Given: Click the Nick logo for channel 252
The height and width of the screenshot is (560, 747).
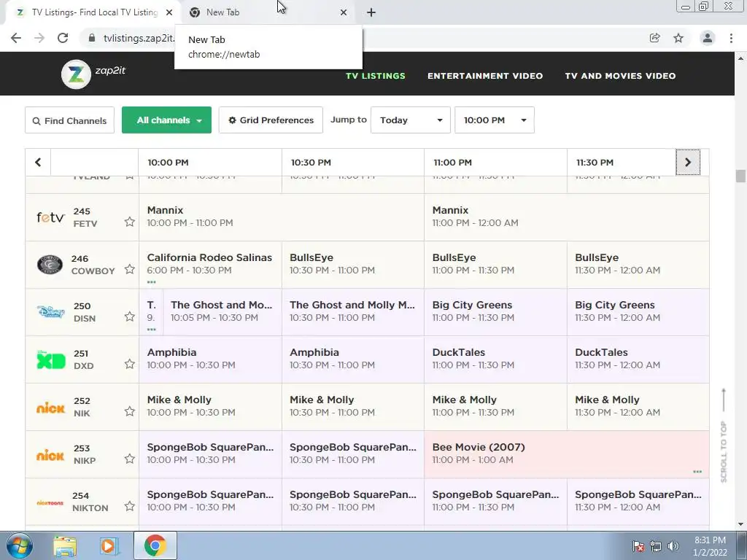Looking at the screenshot, I should click(50, 408).
